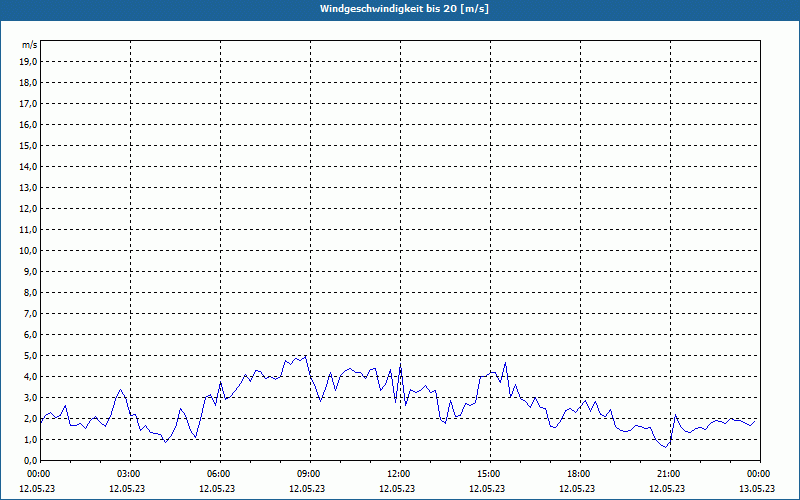Click the y-axis value "17,0"
The height and width of the screenshot is (500, 800).
(x=28, y=104)
